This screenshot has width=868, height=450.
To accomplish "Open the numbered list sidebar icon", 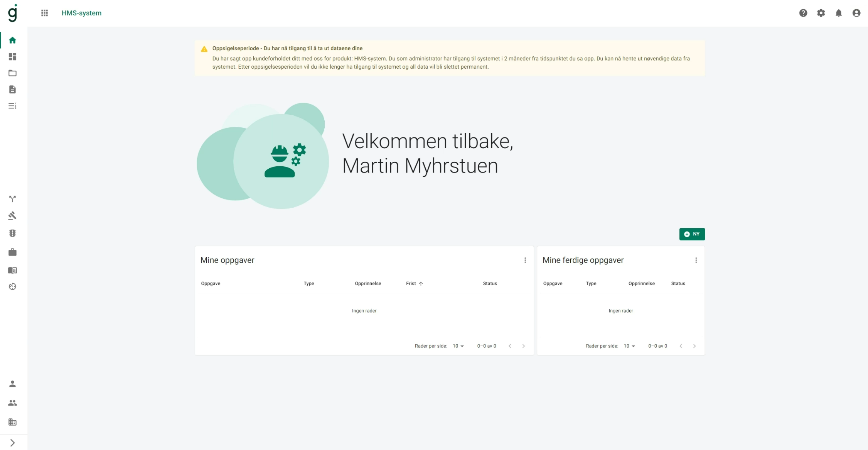I will 12,106.
